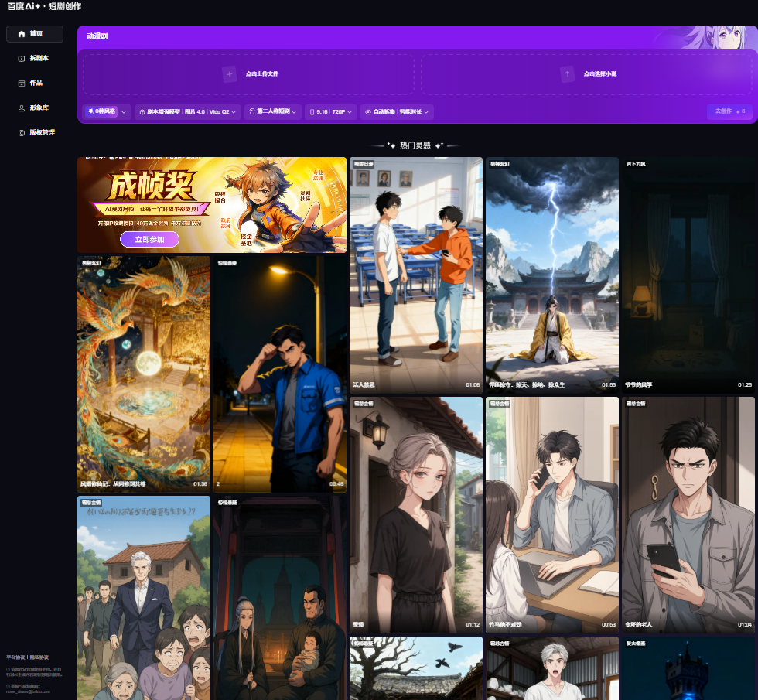Click the plus icon for 点击上传文件
The width and height of the screenshot is (758, 700).
229,74
